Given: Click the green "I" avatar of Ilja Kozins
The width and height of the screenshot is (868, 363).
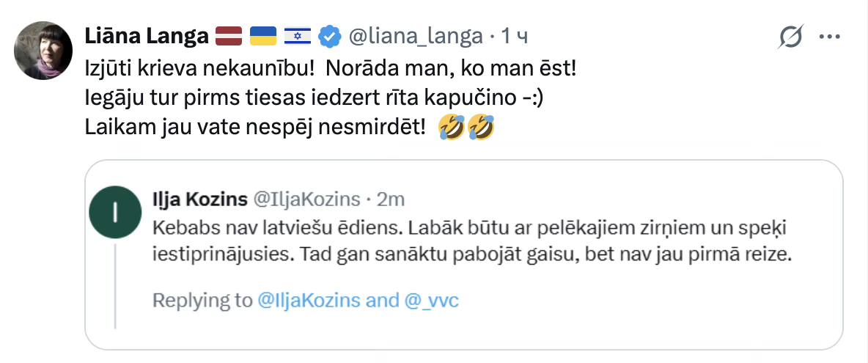Looking at the screenshot, I should coord(116,213).
